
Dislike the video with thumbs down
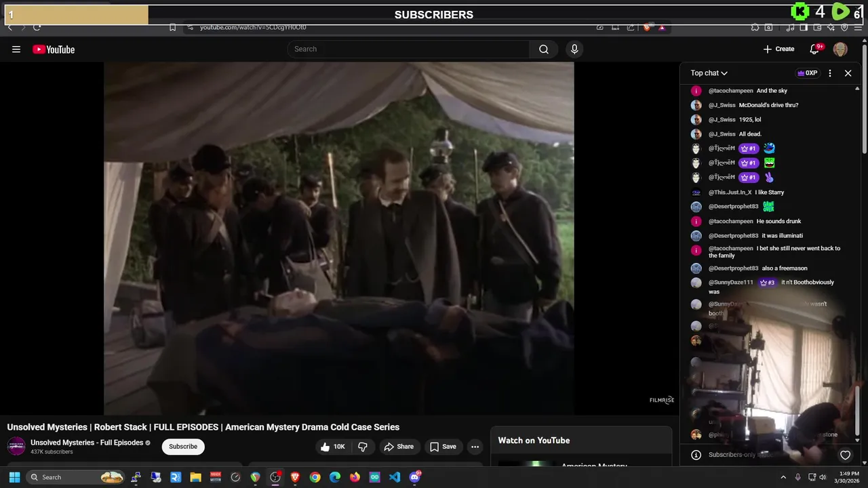pyautogui.click(x=363, y=447)
